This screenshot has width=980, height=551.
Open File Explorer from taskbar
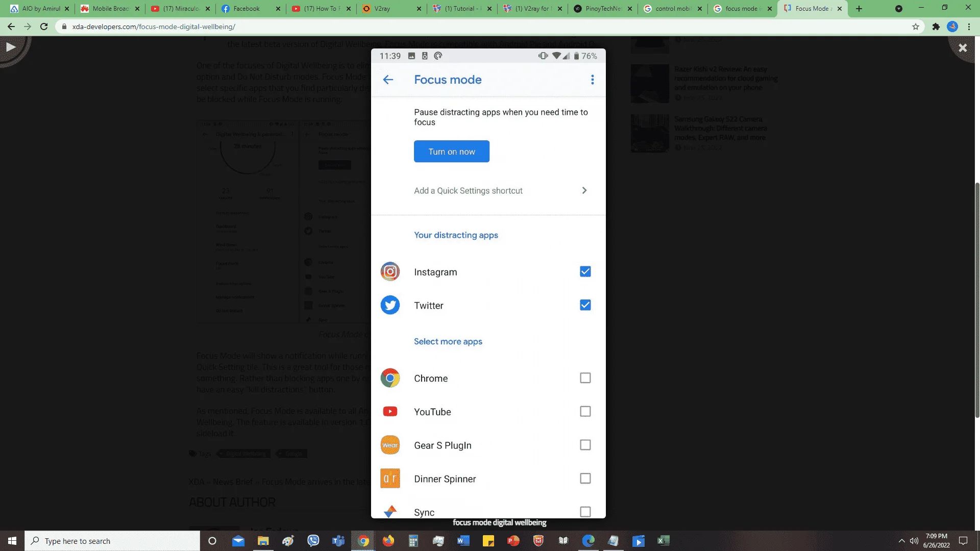coord(263,541)
